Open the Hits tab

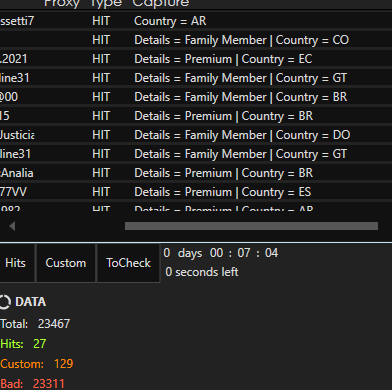click(x=16, y=263)
